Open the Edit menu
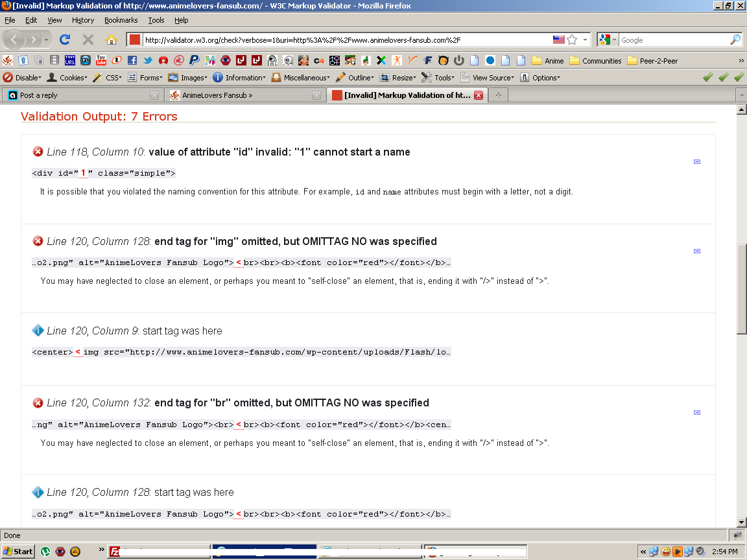 [31, 20]
